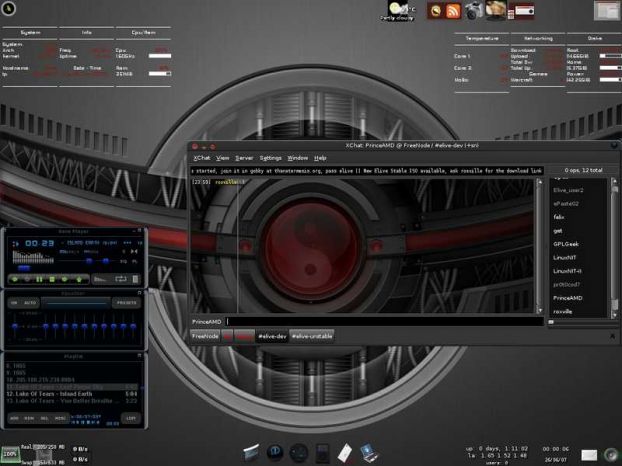The height and width of the screenshot is (466, 622).
Task: Click the monitor wallpaper icon in top bar
Action: tap(496, 10)
